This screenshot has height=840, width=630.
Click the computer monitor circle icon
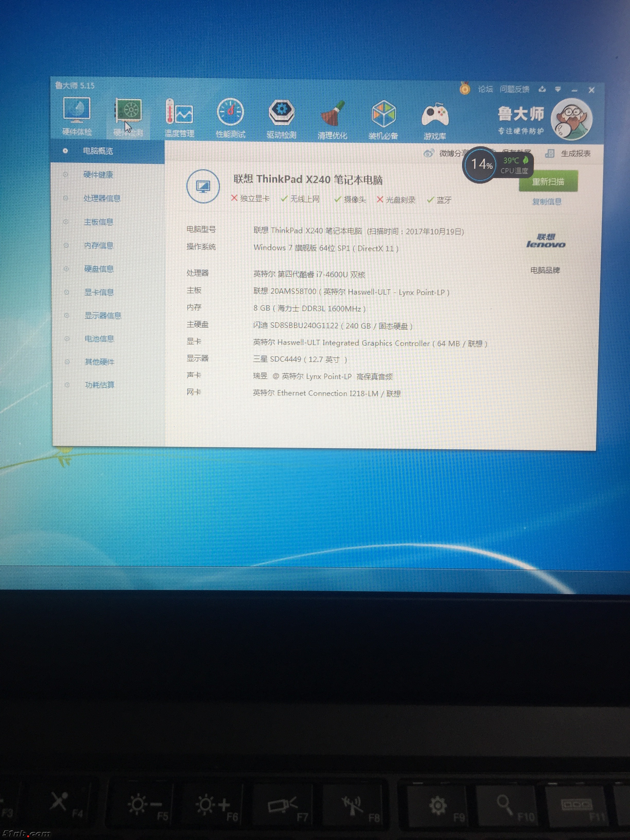coord(203,186)
